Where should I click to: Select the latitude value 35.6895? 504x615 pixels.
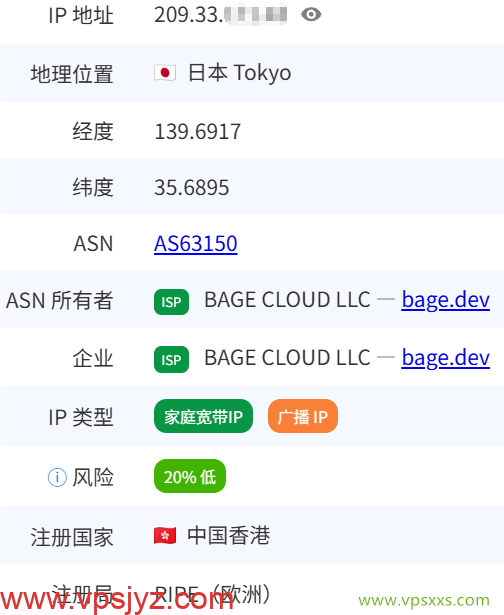(191, 187)
